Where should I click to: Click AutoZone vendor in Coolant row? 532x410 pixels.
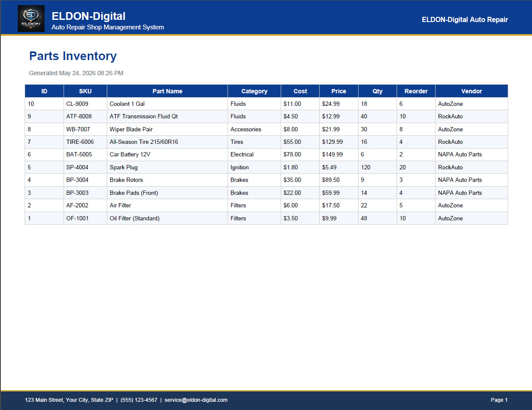tap(450, 104)
